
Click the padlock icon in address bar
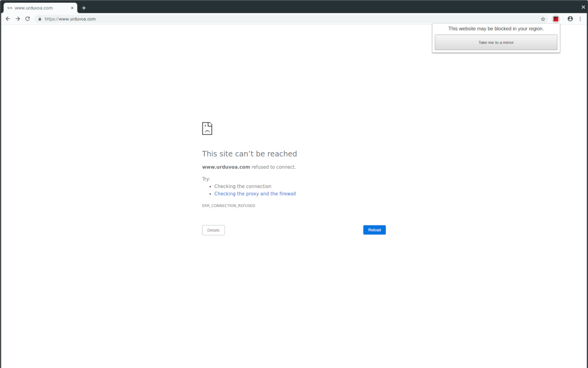coord(40,19)
